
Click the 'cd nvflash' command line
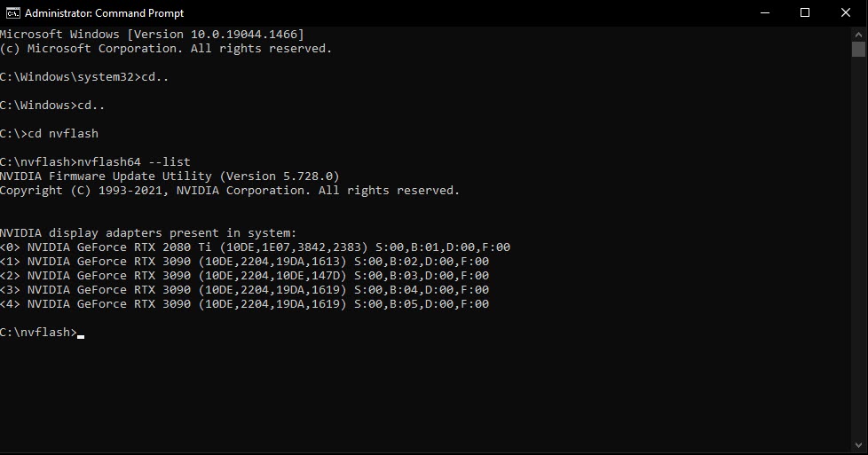[x=50, y=133]
